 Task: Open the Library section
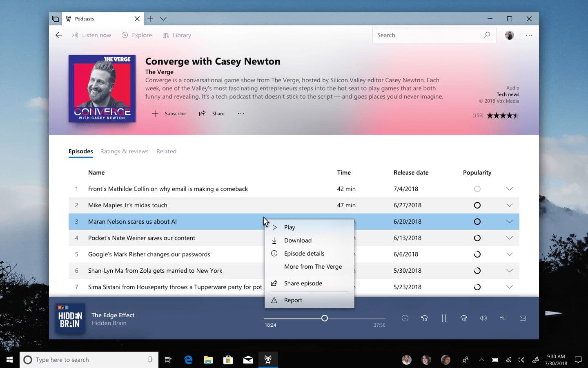(177, 35)
